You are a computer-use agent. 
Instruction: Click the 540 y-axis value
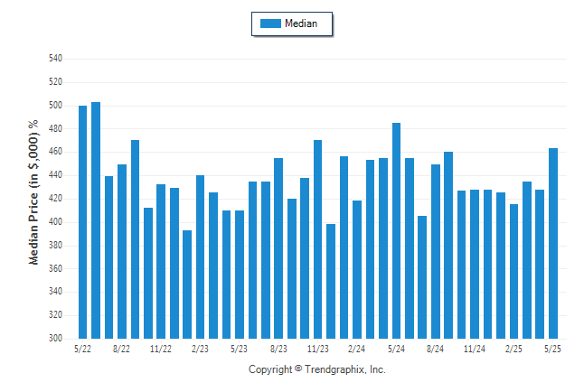click(x=55, y=59)
